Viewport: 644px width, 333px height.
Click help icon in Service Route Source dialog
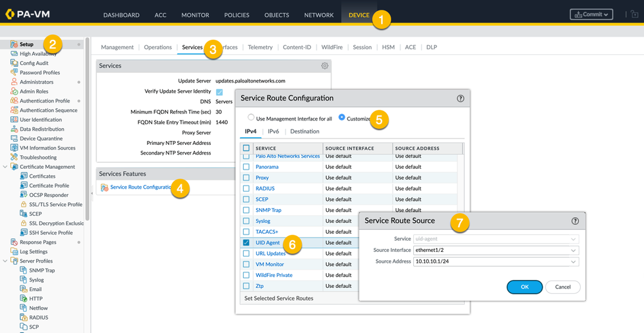click(575, 221)
